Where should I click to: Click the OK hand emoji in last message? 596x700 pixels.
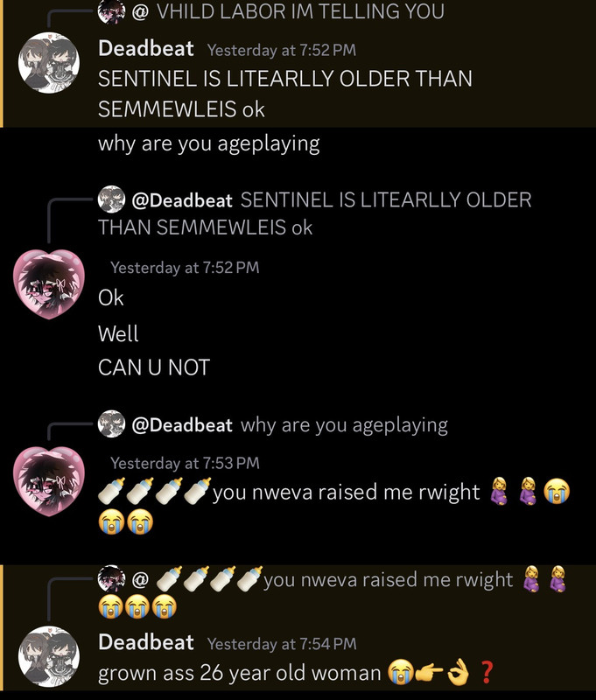(x=458, y=673)
